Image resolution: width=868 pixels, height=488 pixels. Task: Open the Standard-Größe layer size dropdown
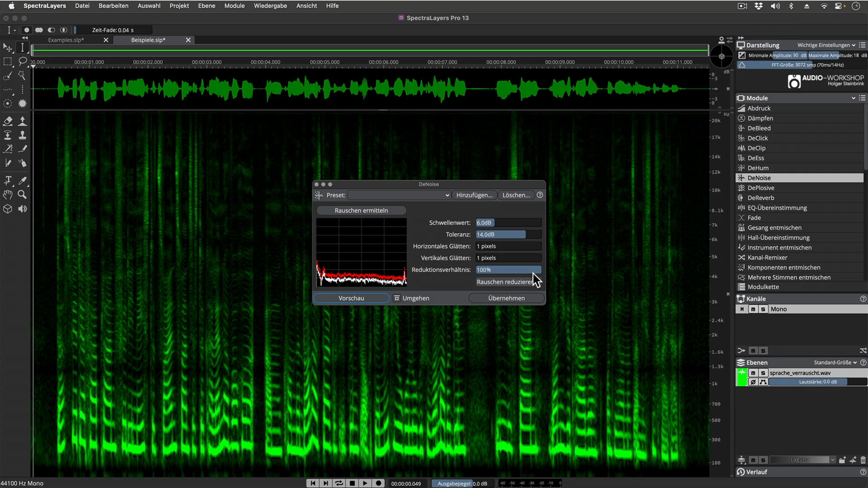click(x=835, y=362)
